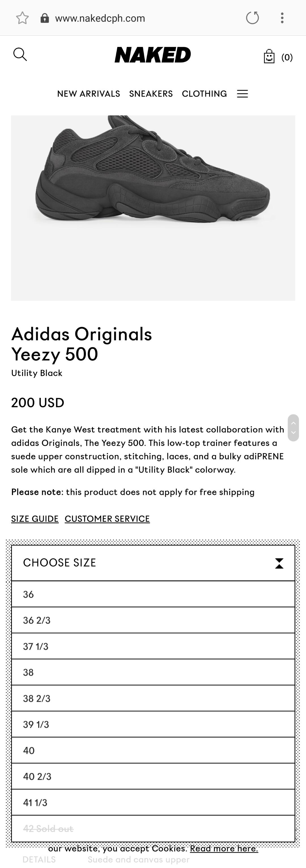Open the SIZE GUIDE link

point(35,519)
